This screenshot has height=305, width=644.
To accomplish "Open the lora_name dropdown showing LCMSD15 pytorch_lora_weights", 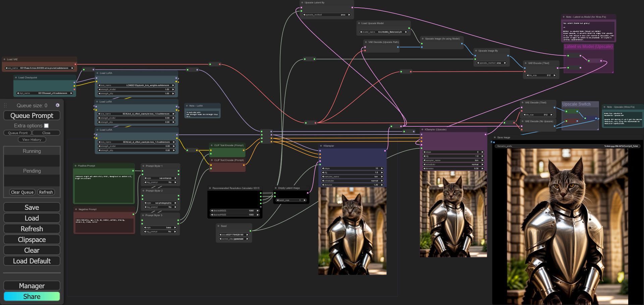I will (x=136, y=85).
